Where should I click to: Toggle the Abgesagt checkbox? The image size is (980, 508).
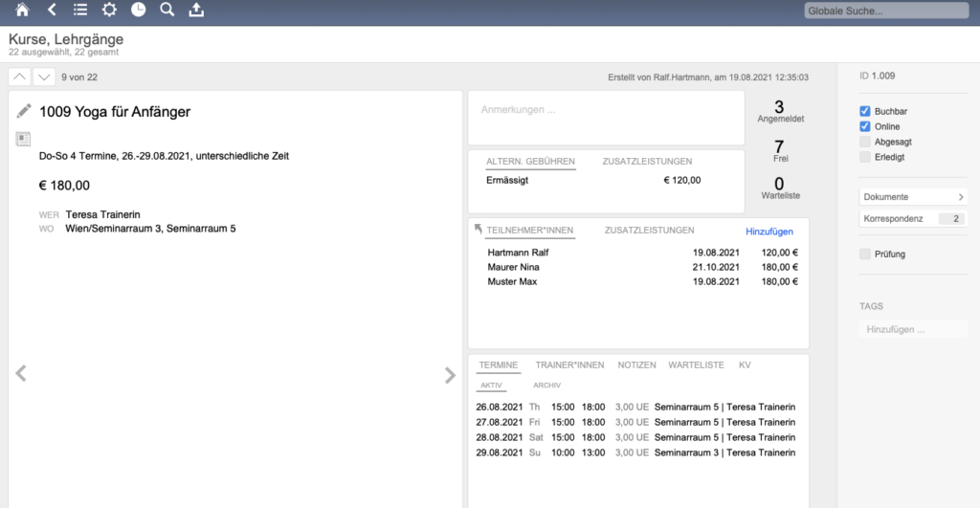coord(865,142)
